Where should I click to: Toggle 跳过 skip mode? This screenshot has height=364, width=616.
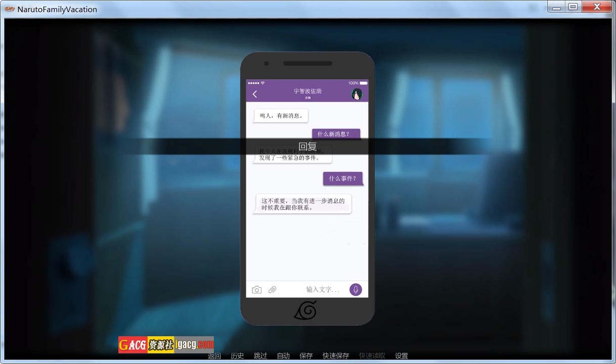[260, 356]
